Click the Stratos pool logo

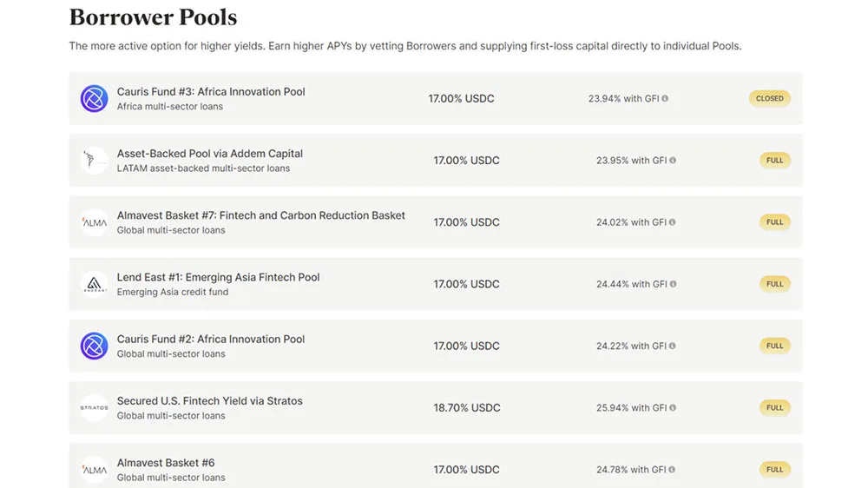coord(94,408)
